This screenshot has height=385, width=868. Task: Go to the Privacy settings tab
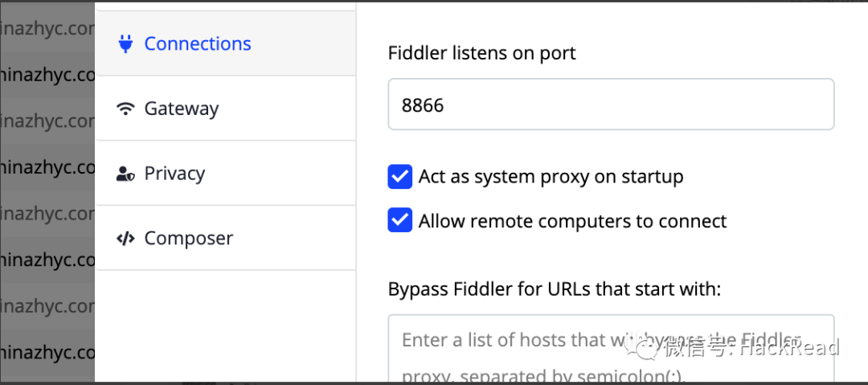(174, 174)
